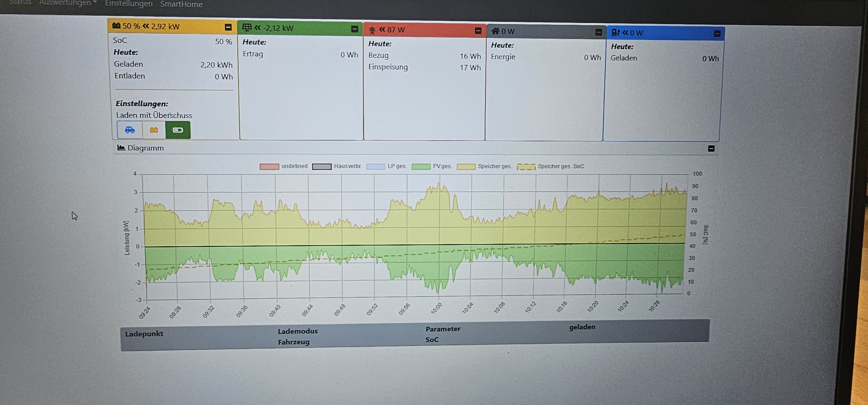Screen dimensions: 868x405
Task: Click the solar panel icon in green header
Action: pos(247,27)
